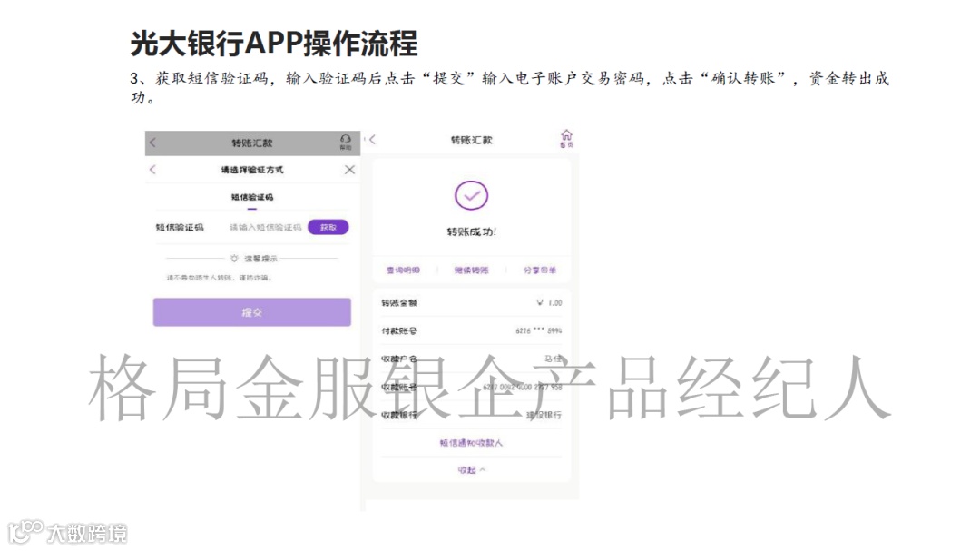The image size is (980, 551).
Task: Select the 短信验证码 tab
Action: [x=252, y=197]
